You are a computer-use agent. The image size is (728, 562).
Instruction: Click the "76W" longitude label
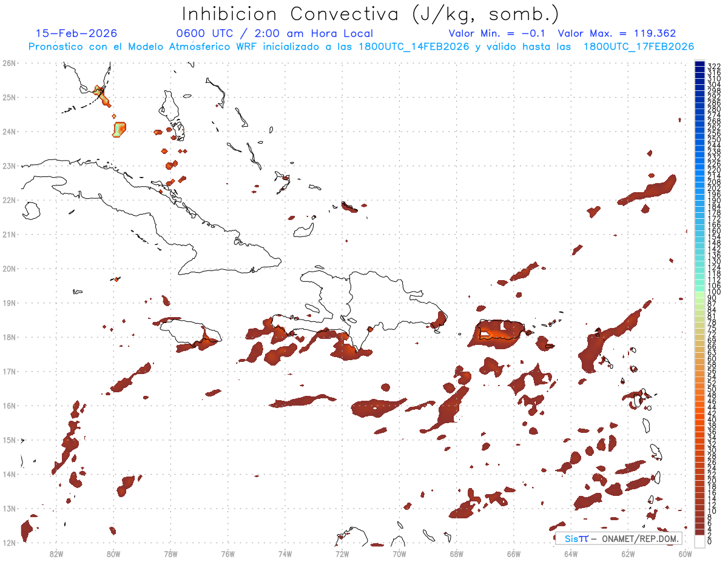pos(227,553)
